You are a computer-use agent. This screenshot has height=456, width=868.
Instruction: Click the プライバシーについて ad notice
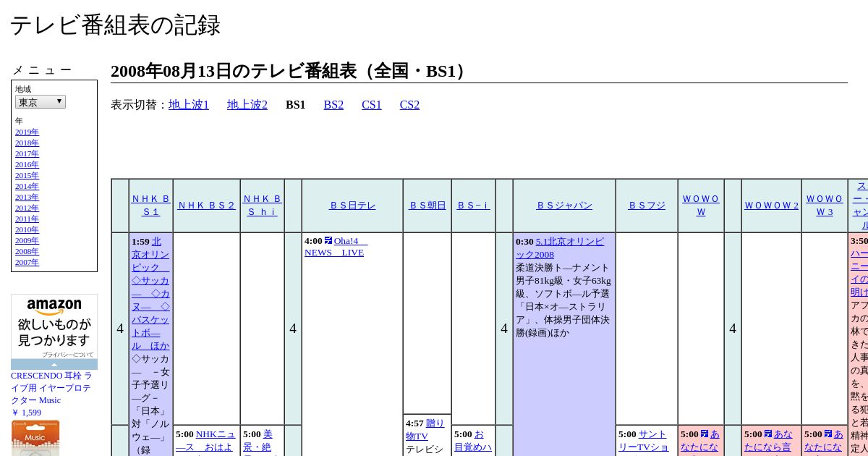coord(67,355)
